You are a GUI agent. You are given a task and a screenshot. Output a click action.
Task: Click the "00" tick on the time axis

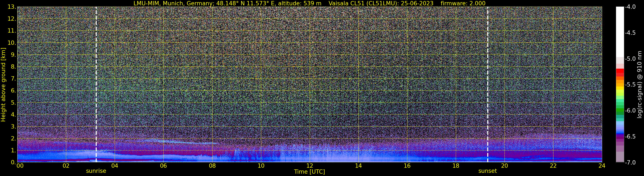[x=20, y=166]
